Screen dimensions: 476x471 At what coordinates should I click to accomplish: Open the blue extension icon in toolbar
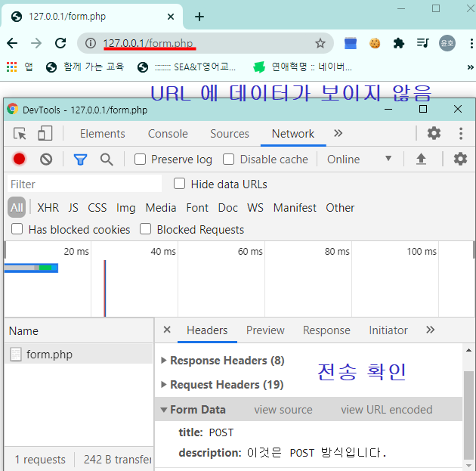(x=351, y=43)
